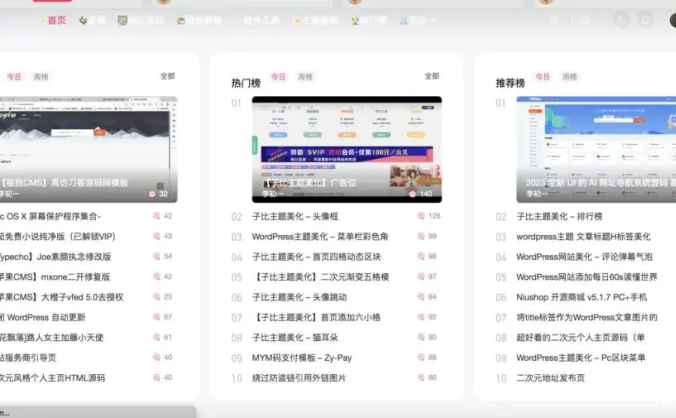Open 子比主题美化 – 头像跳动
Viewport: 676px width, 418px height.
coord(299,297)
